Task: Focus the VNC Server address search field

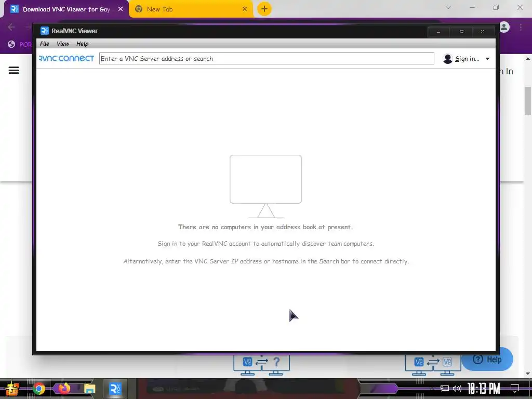Action: click(x=267, y=58)
